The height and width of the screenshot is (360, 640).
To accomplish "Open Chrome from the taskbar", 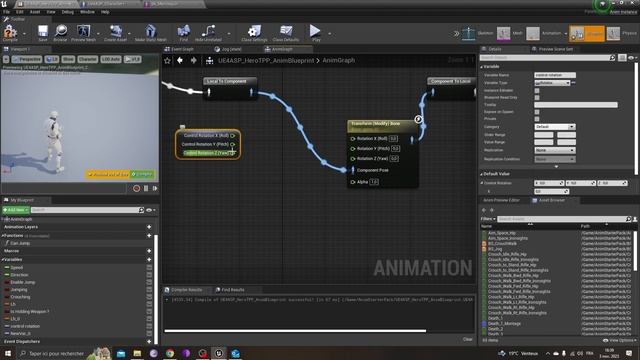I will pyautogui.click(x=170, y=353).
